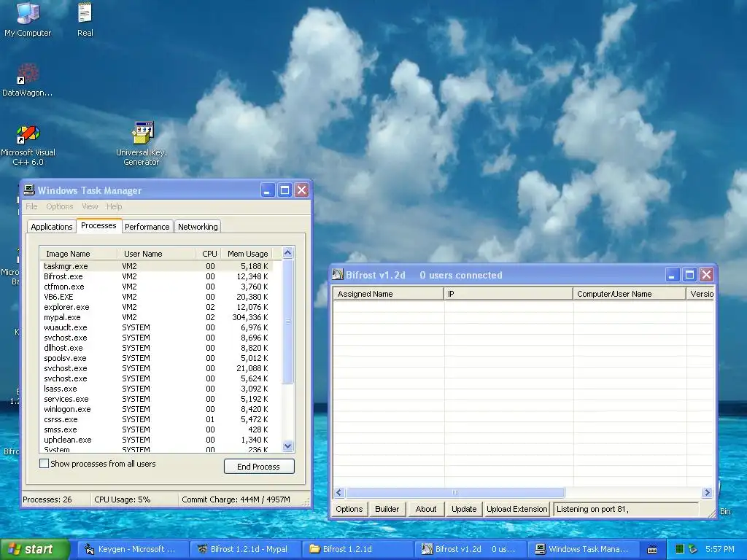Select the mypal.exe process row

click(156, 317)
